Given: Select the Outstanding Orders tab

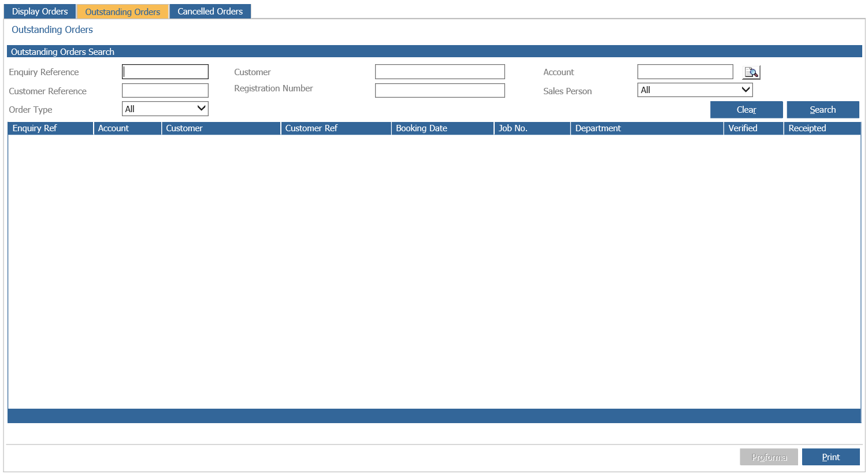Looking at the screenshot, I should (x=122, y=11).
